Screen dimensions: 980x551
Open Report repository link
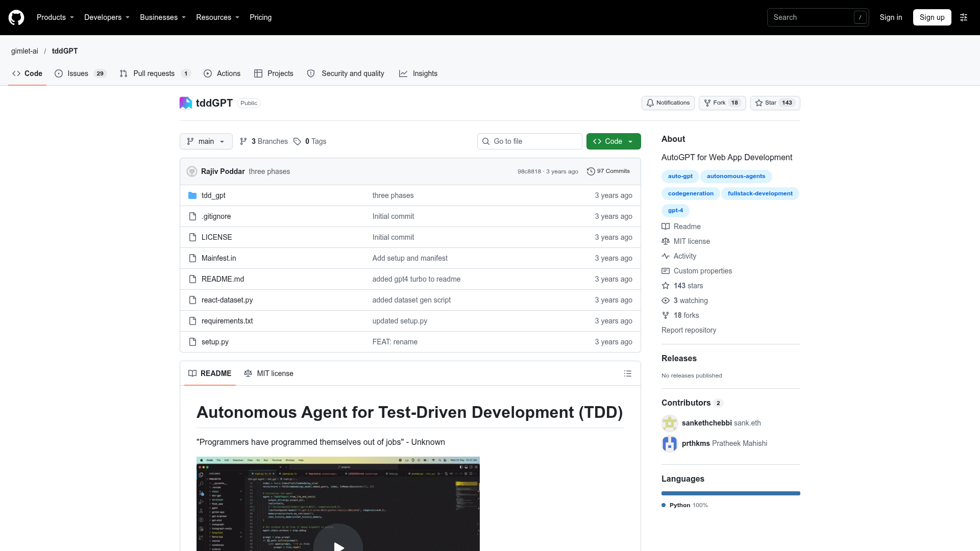pyautogui.click(x=689, y=330)
